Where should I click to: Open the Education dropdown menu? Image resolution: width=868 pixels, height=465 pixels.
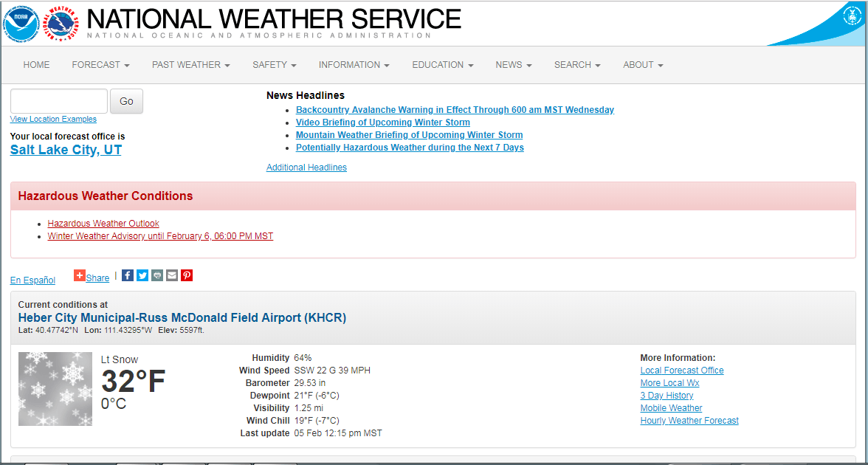click(x=442, y=65)
